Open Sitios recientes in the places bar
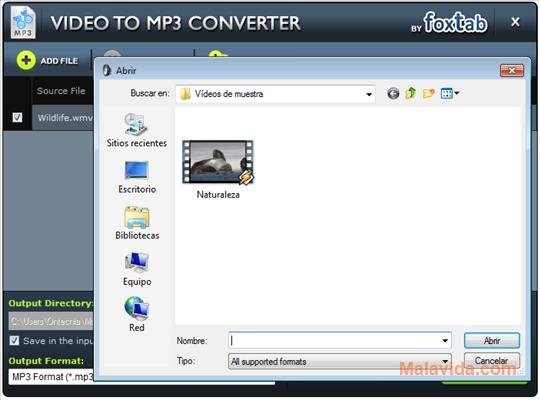 click(x=137, y=131)
